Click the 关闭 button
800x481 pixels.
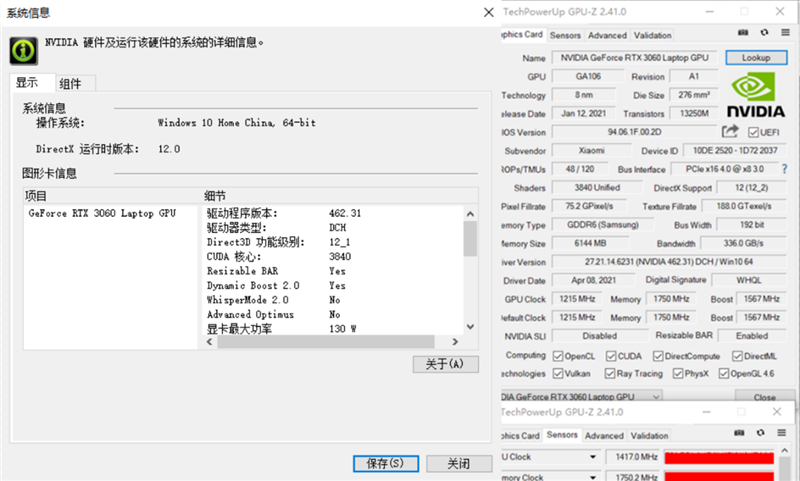click(459, 463)
